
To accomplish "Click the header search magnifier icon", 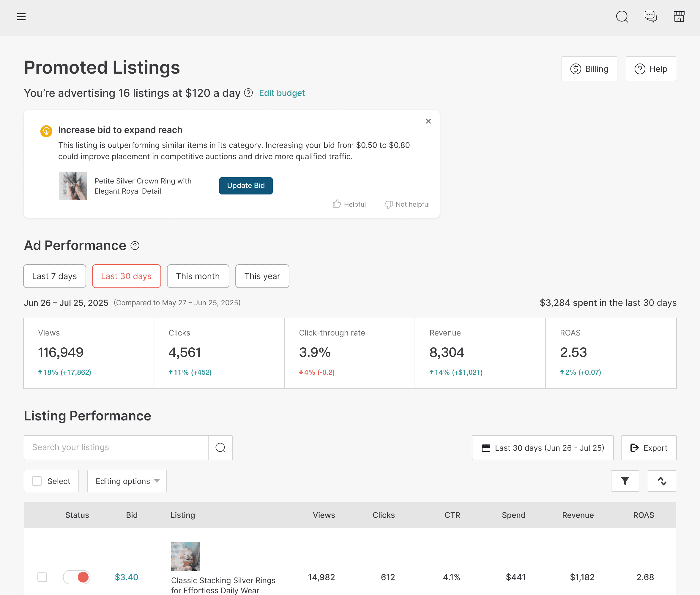I will [x=622, y=17].
